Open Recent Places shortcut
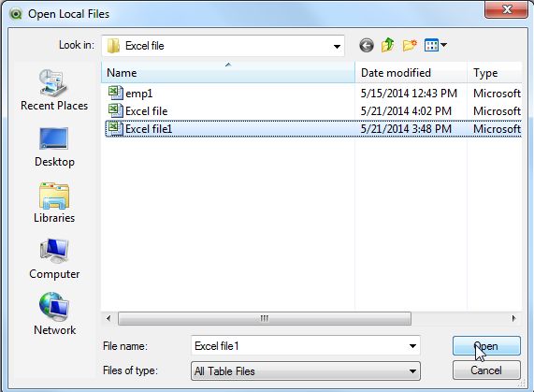This screenshot has height=392, width=534. pos(54,90)
